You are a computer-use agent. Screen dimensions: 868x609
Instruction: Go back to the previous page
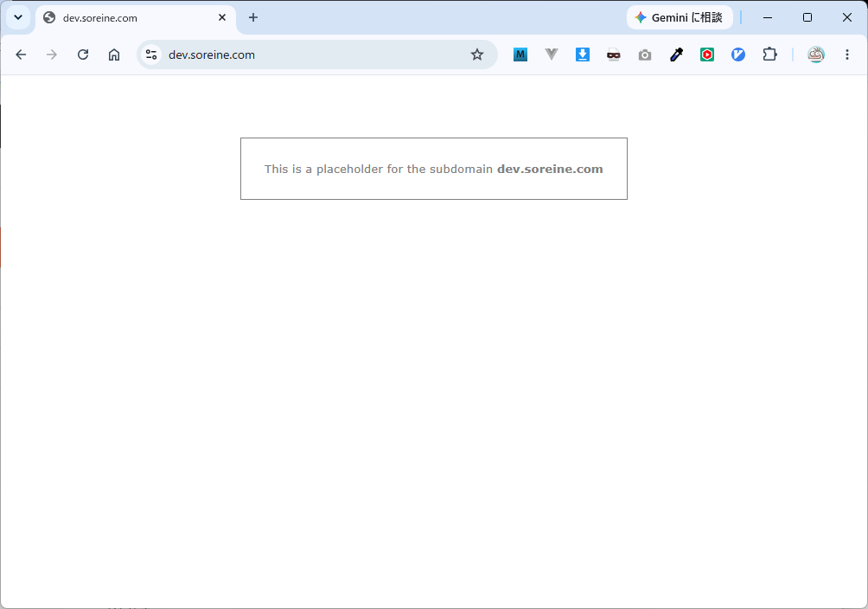(x=21, y=54)
